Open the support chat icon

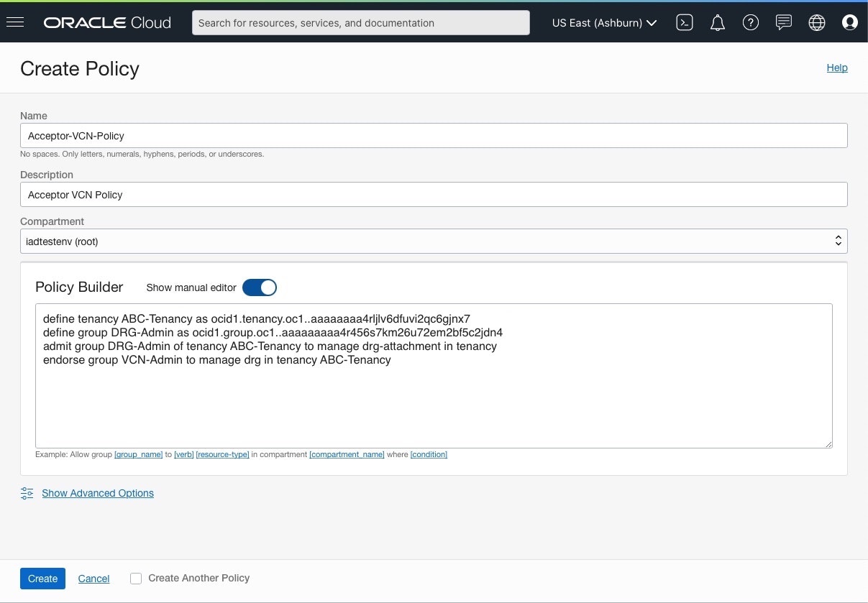[x=784, y=22]
